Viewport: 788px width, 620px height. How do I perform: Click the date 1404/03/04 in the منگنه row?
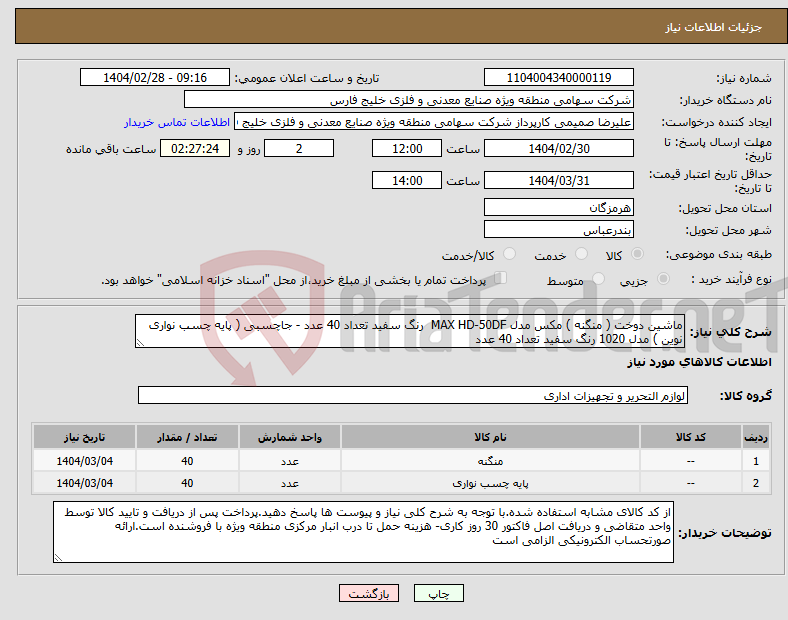point(84,461)
